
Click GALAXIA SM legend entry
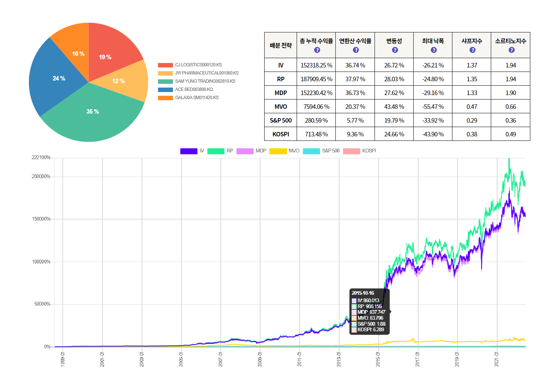coord(196,98)
